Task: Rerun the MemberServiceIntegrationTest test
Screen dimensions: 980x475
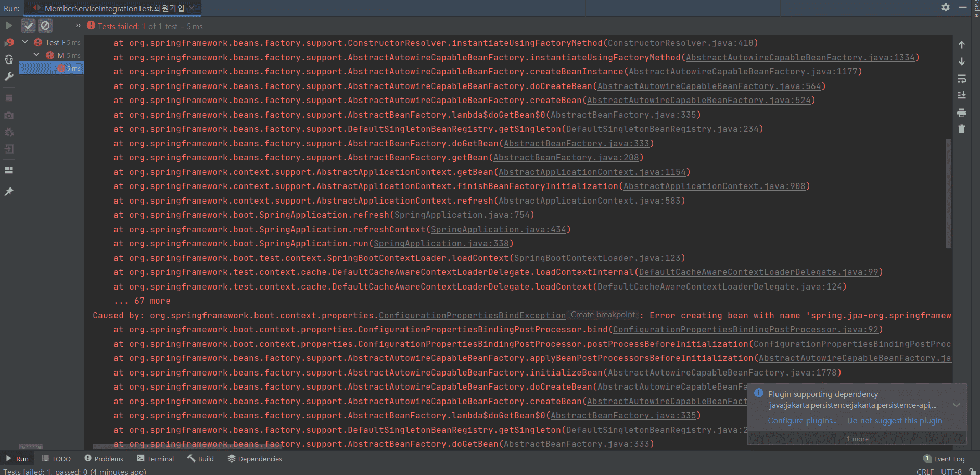Action: point(9,26)
